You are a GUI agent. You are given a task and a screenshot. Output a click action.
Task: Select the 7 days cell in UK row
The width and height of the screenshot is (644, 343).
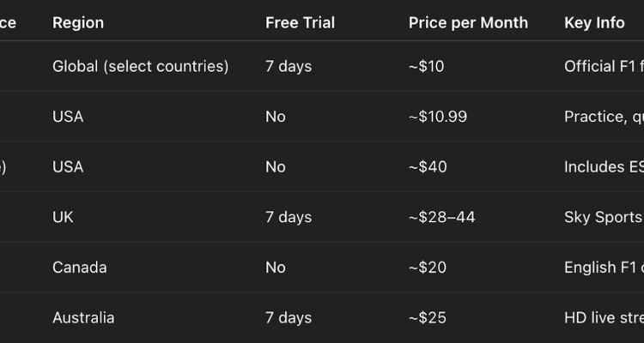point(289,217)
